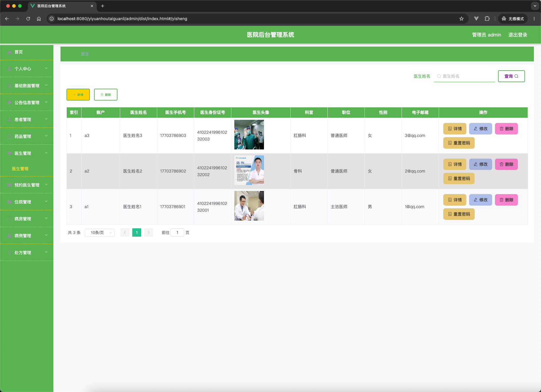The image size is (541, 392).
Task: Expand the 预约医生管理 menu chevron
Action: 46,185
